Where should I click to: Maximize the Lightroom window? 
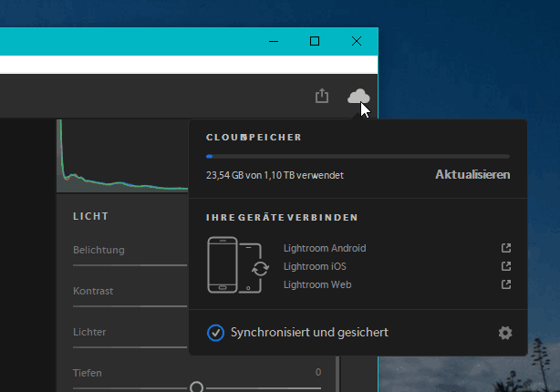pos(315,40)
